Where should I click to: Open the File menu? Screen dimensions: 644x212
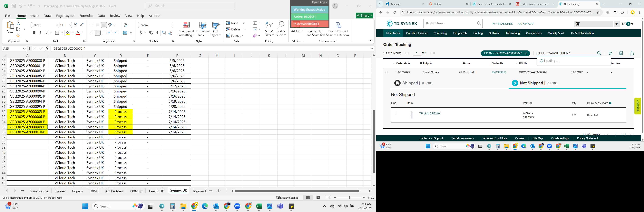(x=7, y=16)
